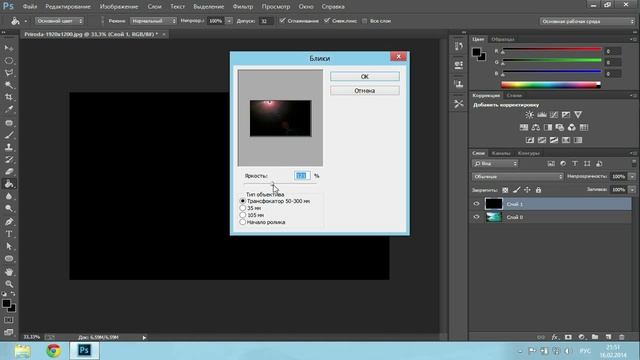
Task: Open the layer filter Вид dropdown
Action: [495, 164]
